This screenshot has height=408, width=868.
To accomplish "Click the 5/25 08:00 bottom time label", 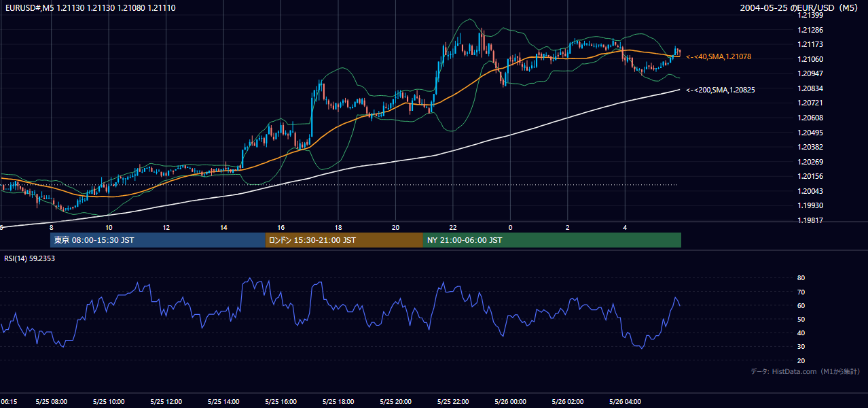I will coord(52,402).
